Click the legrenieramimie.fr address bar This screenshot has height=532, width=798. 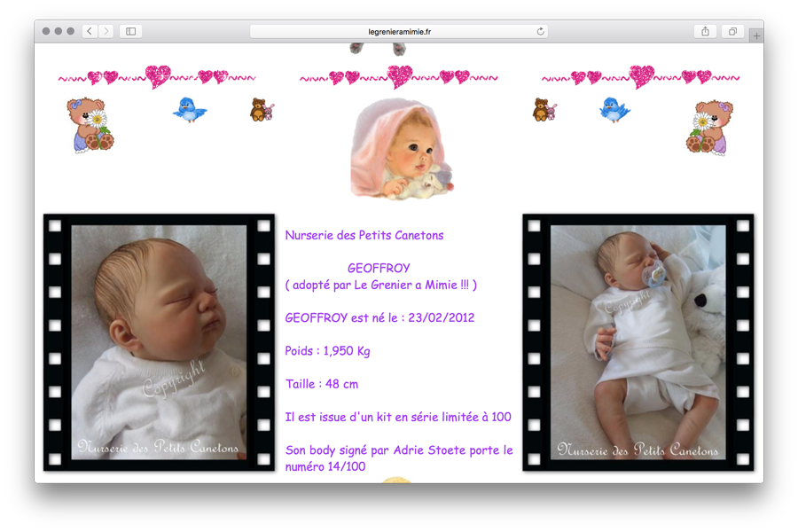coord(399,31)
